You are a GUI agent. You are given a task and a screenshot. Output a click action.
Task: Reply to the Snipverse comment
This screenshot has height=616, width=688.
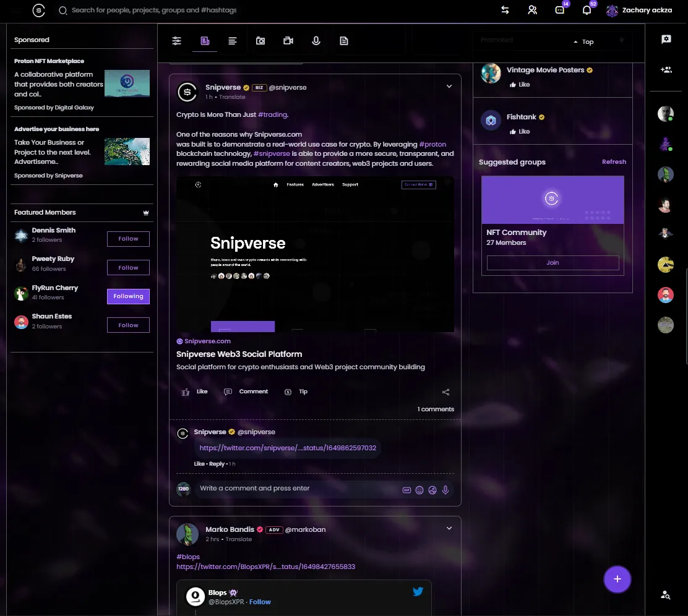[217, 464]
